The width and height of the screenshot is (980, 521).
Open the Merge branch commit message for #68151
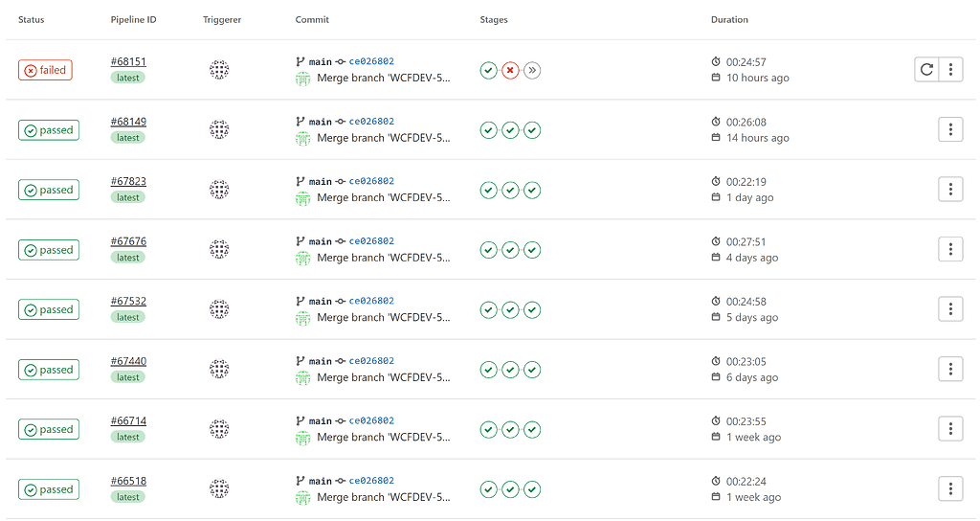pyautogui.click(x=383, y=79)
